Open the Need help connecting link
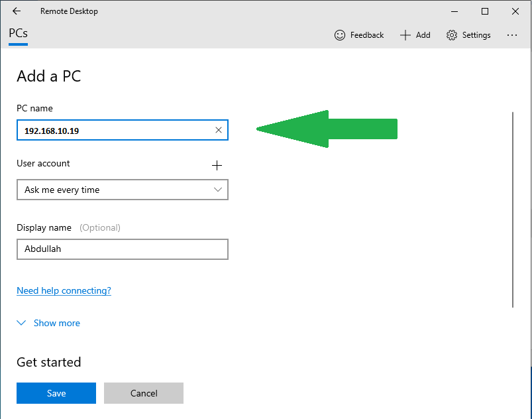Viewport: 532px width, 419px height. (x=64, y=290)
